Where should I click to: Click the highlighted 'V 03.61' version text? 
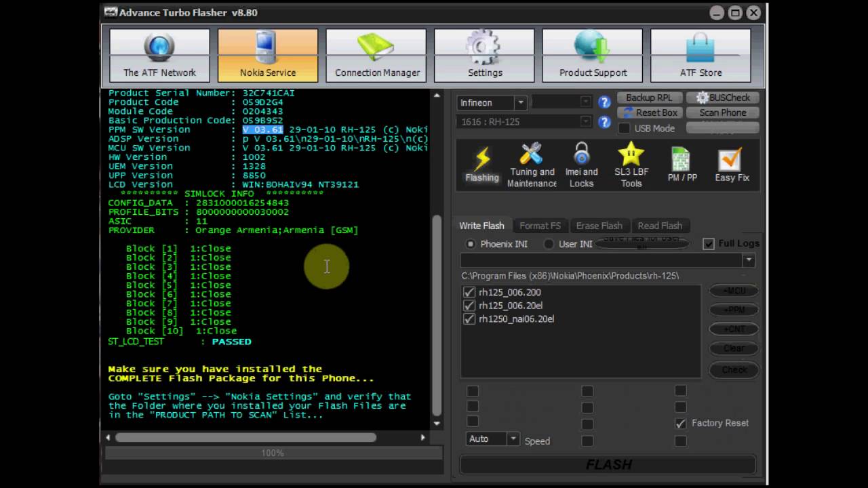pos(262,129)
